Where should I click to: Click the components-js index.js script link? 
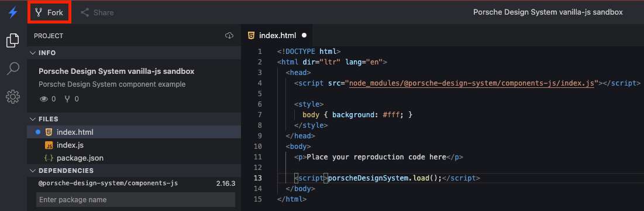click(472, 83)
